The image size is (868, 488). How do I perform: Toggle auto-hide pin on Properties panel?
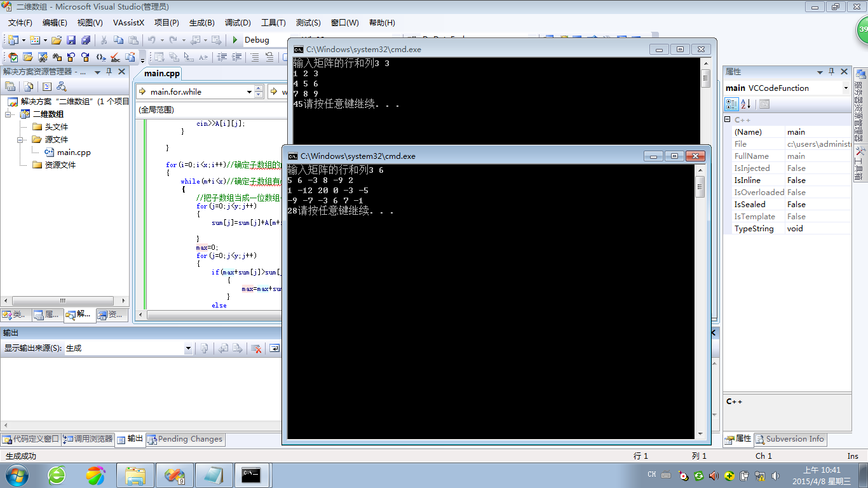pos(832,72)
